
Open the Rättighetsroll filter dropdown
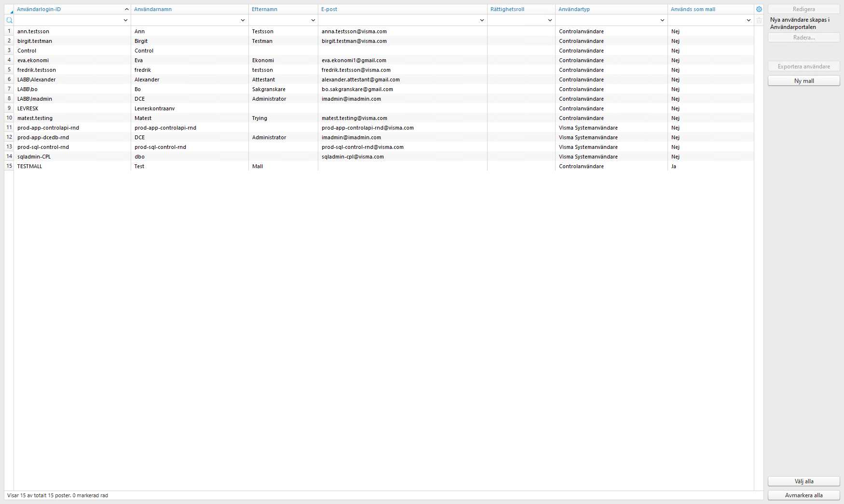pyautogui.click(x=550, y=20)
